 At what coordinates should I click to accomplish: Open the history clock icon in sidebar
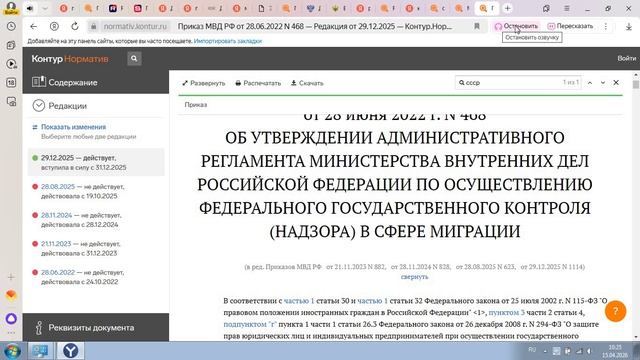tap(11, 26)
